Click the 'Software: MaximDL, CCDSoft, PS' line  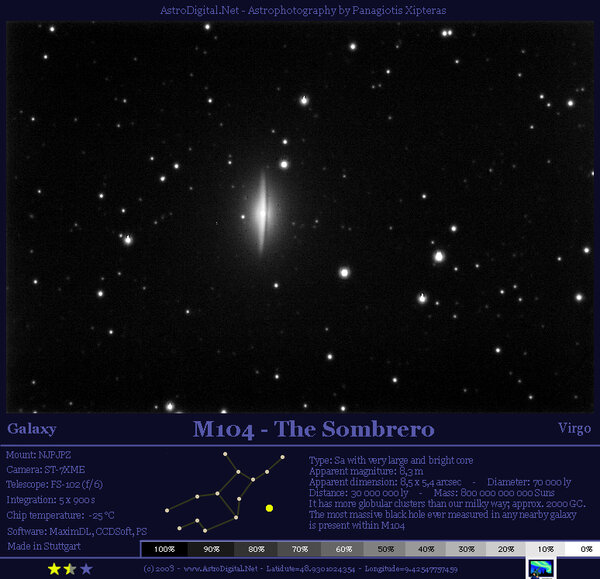[x=77, y=531]
